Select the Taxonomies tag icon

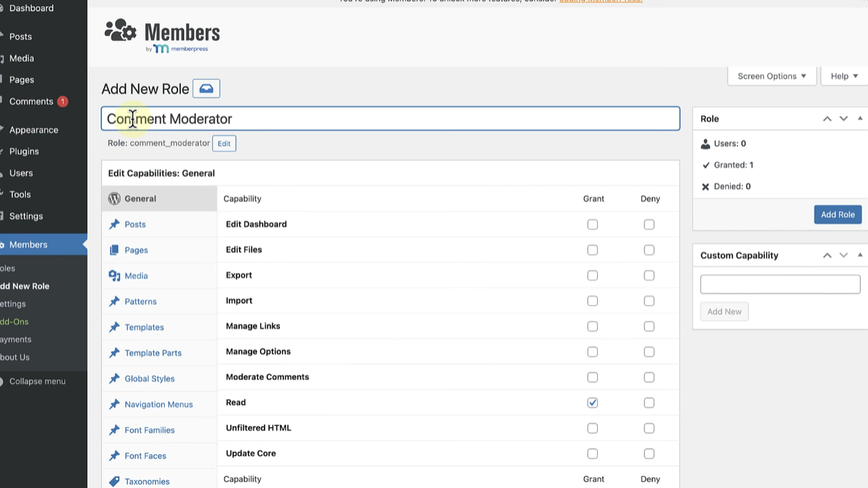coord(115,480)
